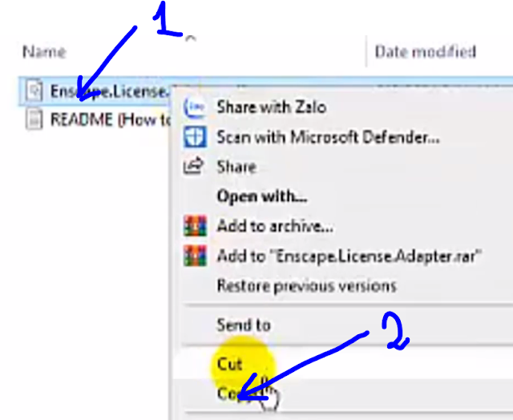513x420 pixels.
Task: Click WinRAR icon beside Add to Enscape.License.Adapter.rar
Action: point(195,256)
